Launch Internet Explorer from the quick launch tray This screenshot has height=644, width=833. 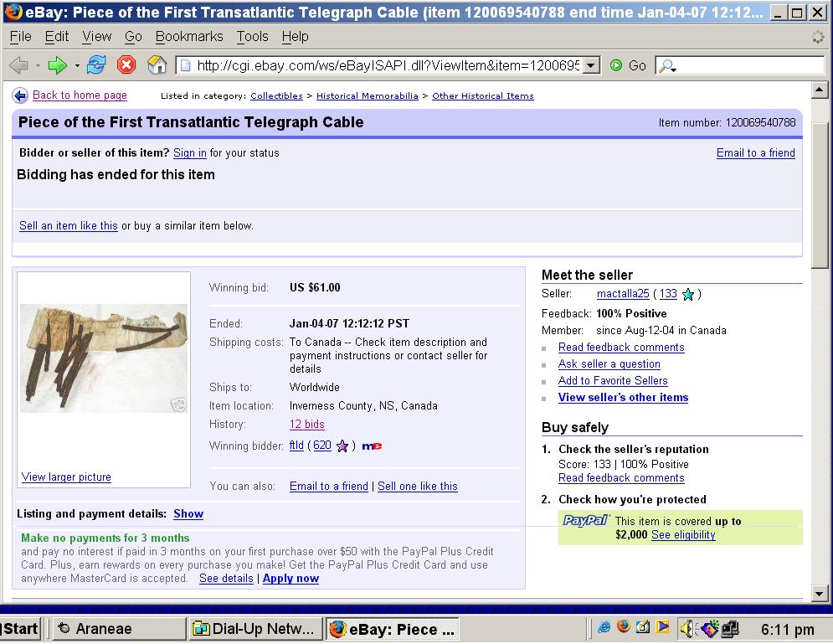pyautogui.click(x=604, y=627)
